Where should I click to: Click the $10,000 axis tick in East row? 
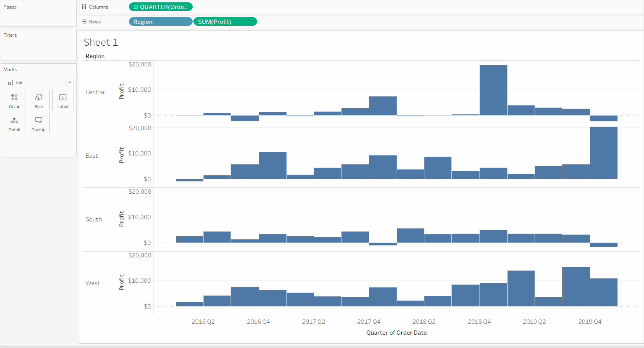click(x=140, y=153)
